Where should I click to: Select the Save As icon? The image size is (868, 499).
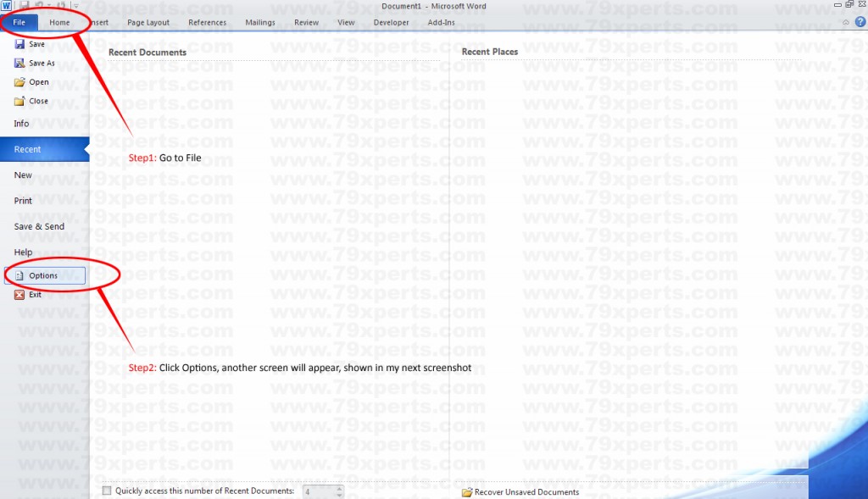19,63
